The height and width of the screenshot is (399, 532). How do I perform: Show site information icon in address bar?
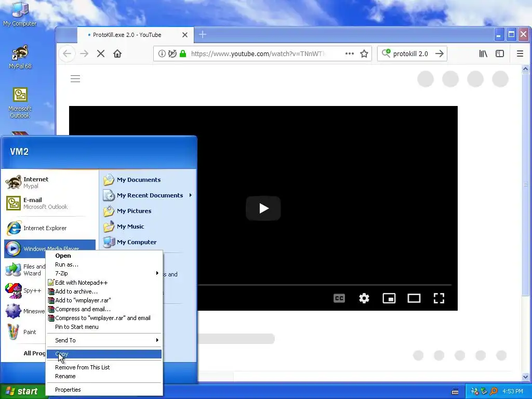(162, 54)
